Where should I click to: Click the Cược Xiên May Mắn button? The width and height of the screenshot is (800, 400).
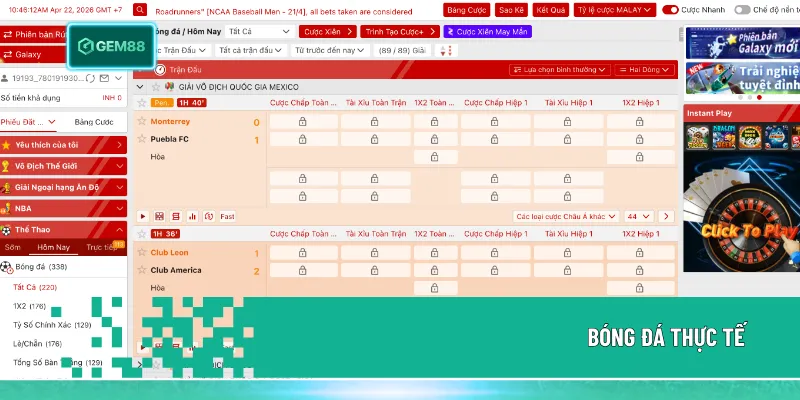click(x=488, y=32)
